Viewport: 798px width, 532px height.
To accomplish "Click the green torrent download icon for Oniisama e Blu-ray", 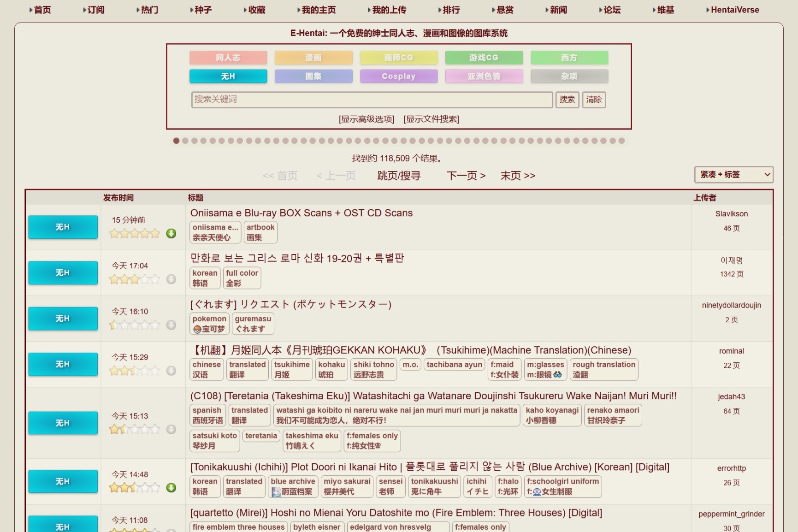I will (171, 234).
